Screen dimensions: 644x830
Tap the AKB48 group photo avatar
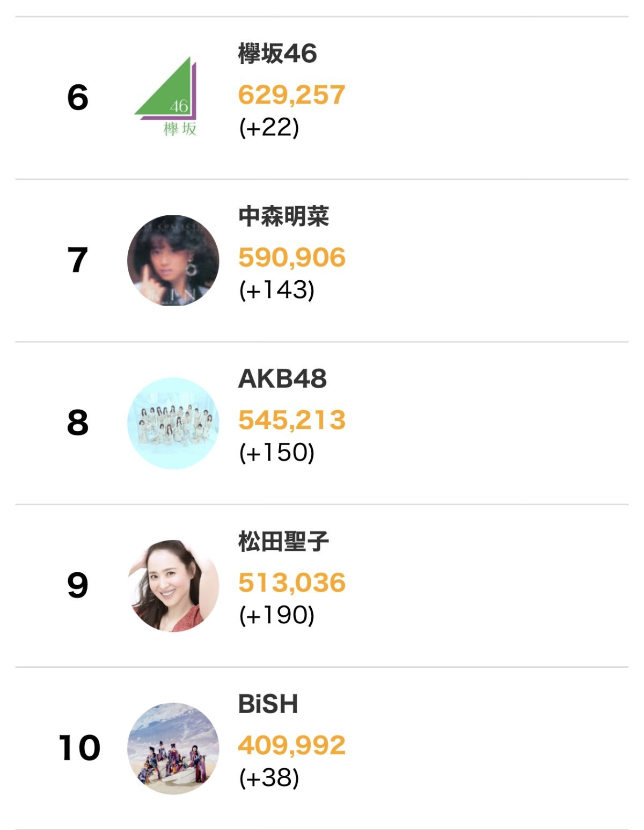pyautogui.click(x=173, y=423)
